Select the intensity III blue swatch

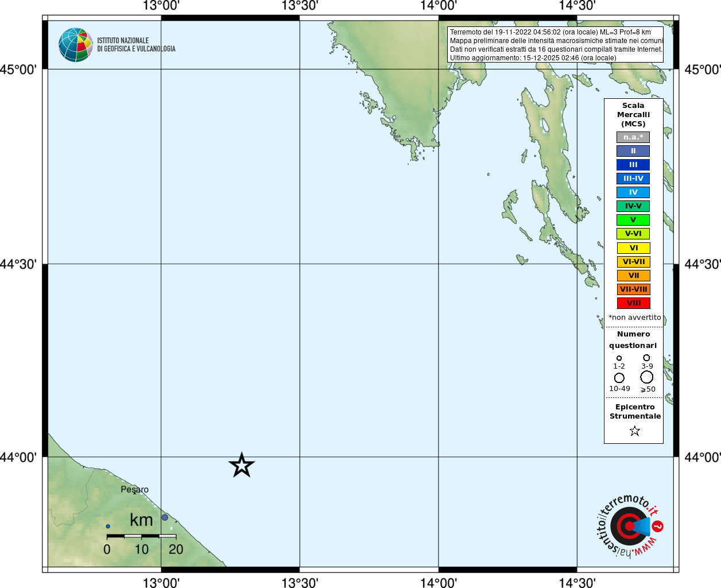633,165
